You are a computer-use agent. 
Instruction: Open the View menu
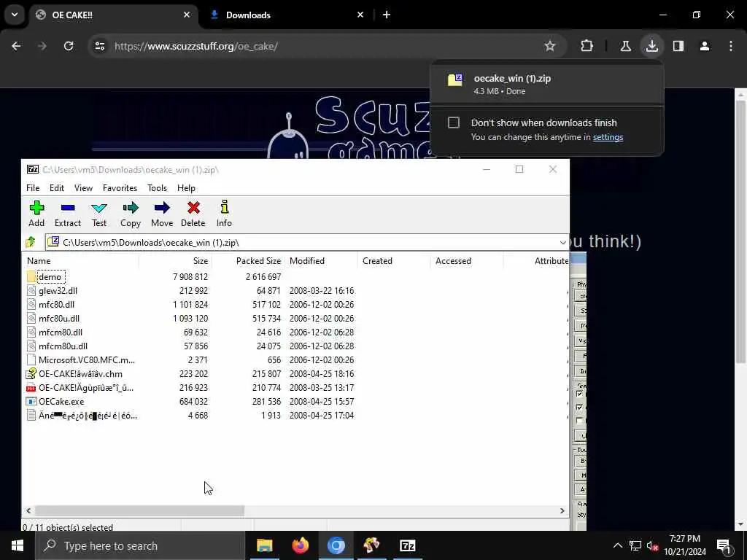83,188
